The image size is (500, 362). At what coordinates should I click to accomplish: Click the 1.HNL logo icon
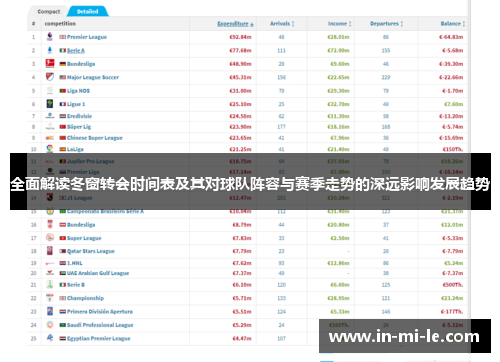click(x=50, y=263)
